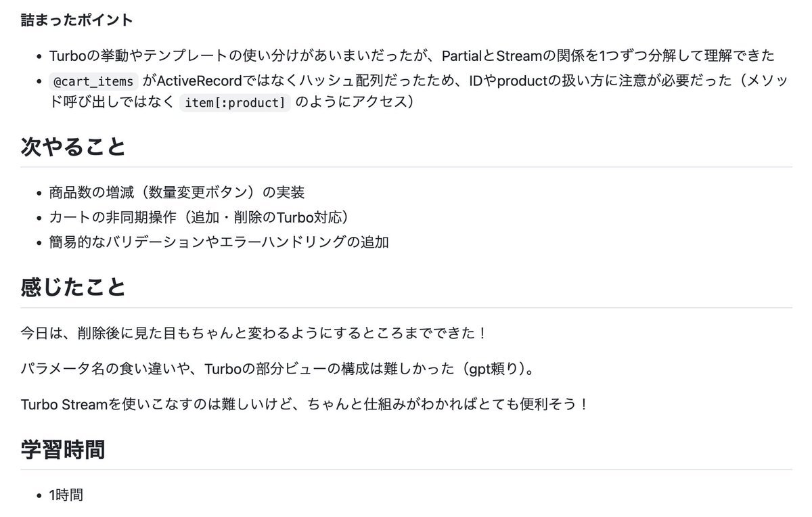
Task: Click the item[:product] inline code snippet
Action: pyautogui.click(x=235, y=103)
